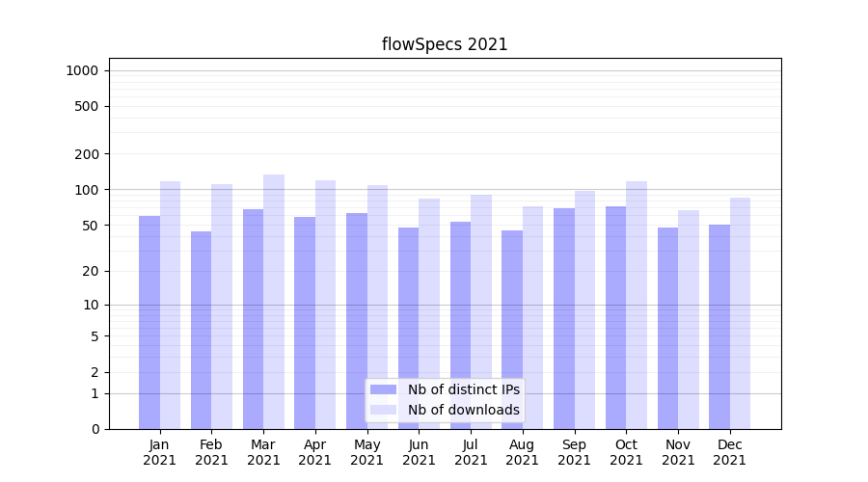Click the 'May 2021' x-axis label
The width and height of the screenshot is (868, 482).
(x=367, y=452)
